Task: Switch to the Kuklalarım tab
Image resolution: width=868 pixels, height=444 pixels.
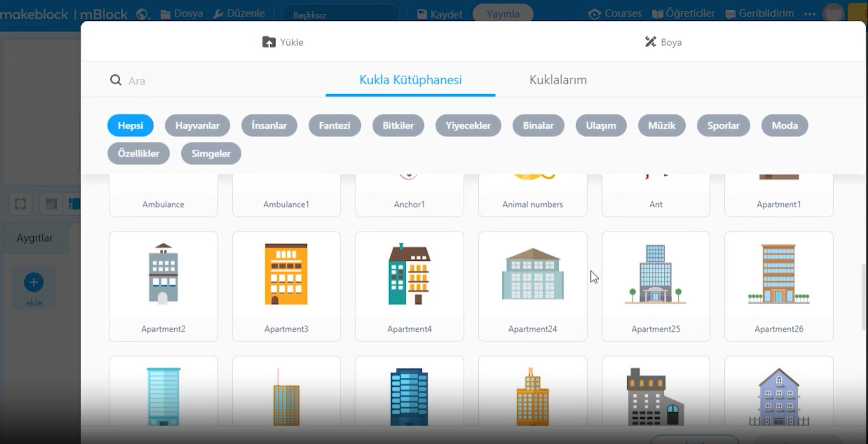Action: (x=558, y=80)
